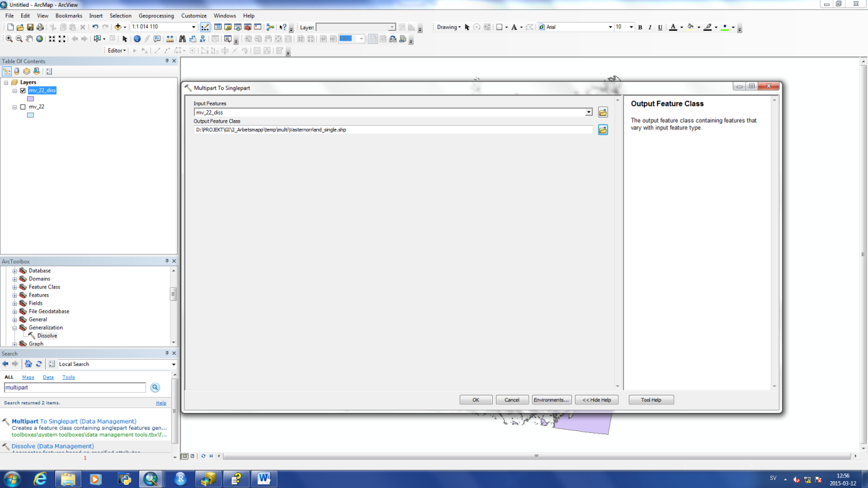Image resolution: width=868 pixels, height=488 pixels.
Task: Click the Full Extent globe icon
Action: tap(39, 39)
